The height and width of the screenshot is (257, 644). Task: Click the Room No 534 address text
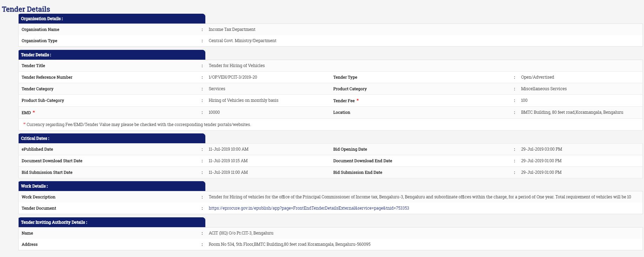click(289, 244)
